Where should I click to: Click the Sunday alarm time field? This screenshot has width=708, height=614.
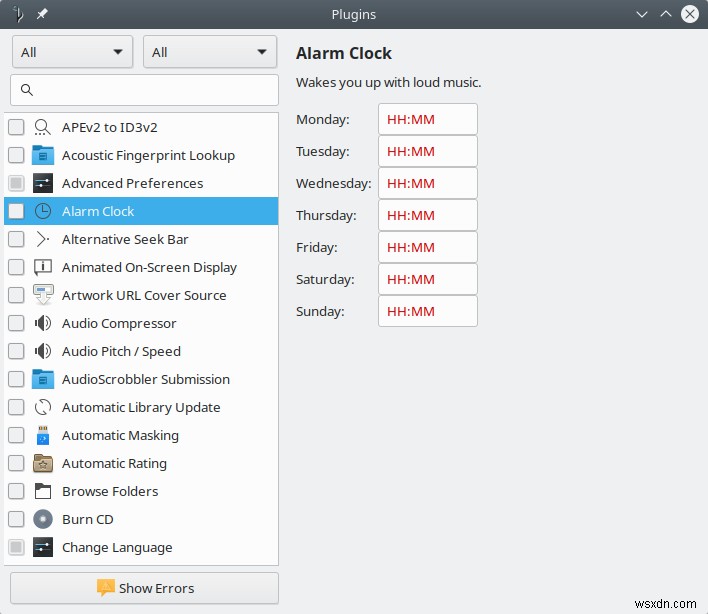pos(427,311)
